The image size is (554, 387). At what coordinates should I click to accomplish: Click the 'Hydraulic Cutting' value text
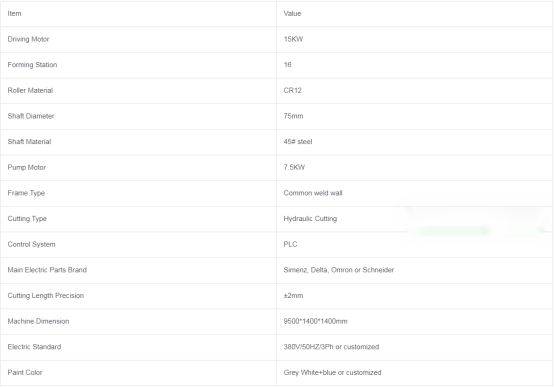tap(310, 219)
